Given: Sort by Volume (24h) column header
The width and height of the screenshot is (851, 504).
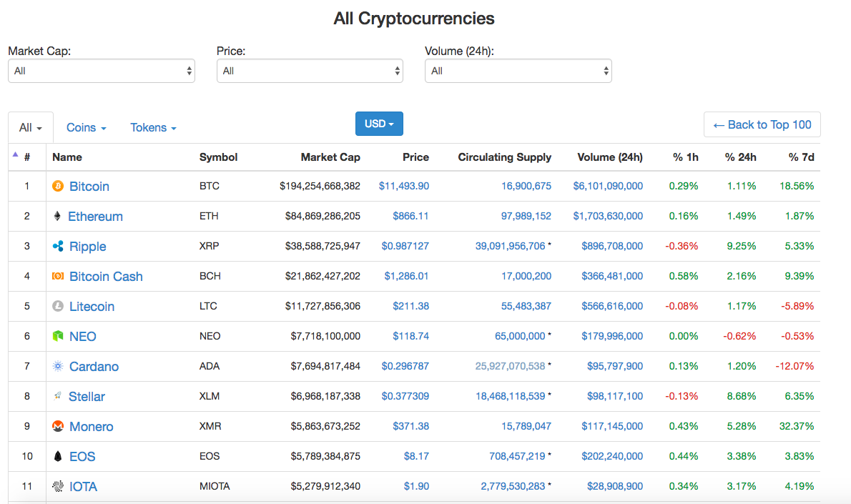Looking at the screenshot, I should pos(610,157).
